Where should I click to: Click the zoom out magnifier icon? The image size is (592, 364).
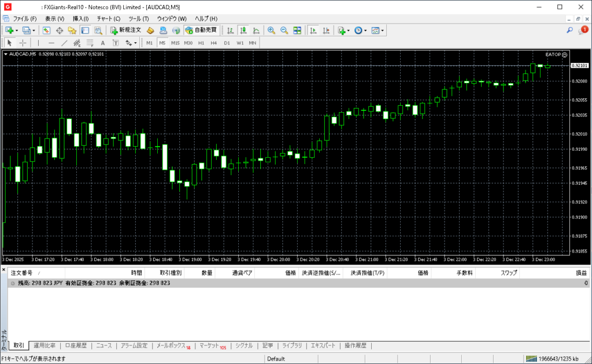tap(284, 30)
